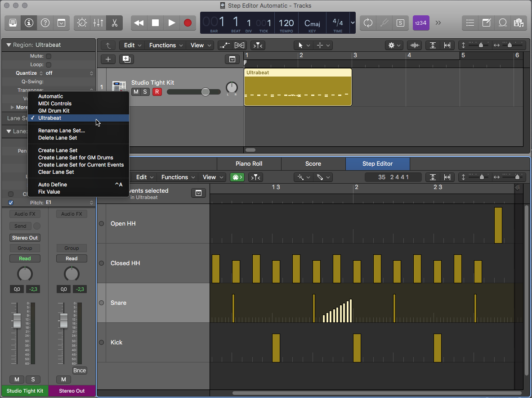532x398 pixels.
Task: Rewind the playhead
Action: click(139, 23)
